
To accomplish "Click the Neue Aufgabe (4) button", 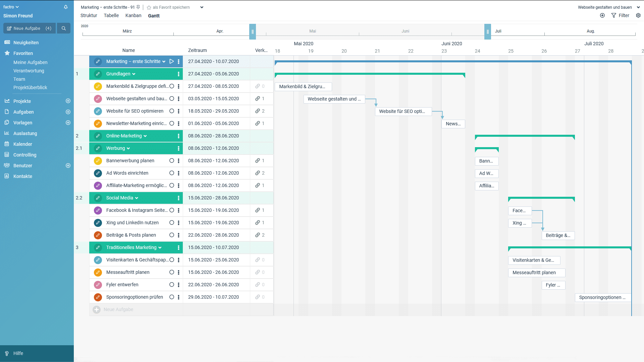I will tap(30, 28).
